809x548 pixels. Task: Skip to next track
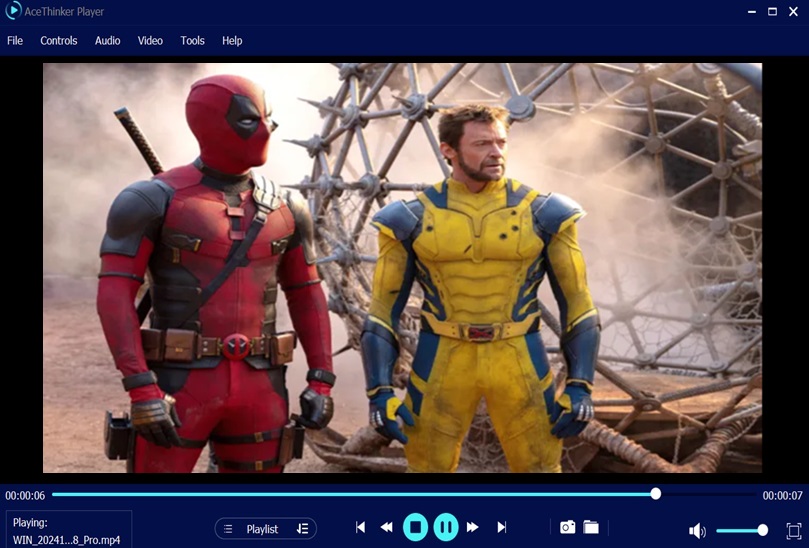(501, 527)
